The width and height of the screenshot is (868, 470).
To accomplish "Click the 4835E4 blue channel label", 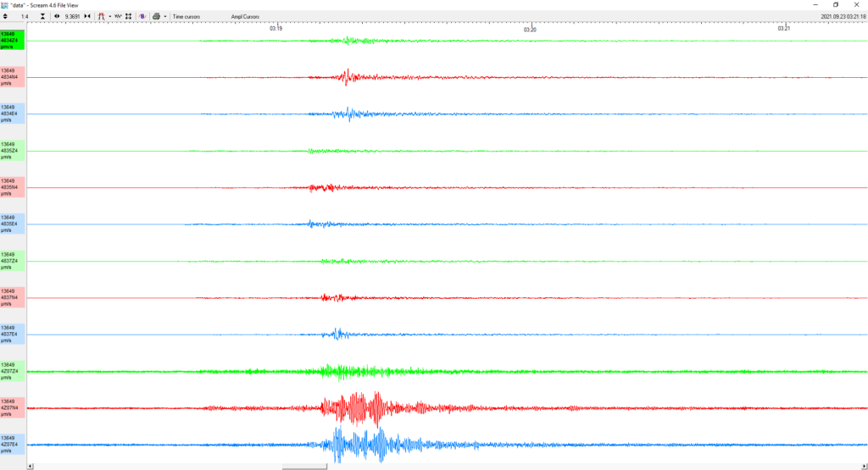I will pos(12,224).
